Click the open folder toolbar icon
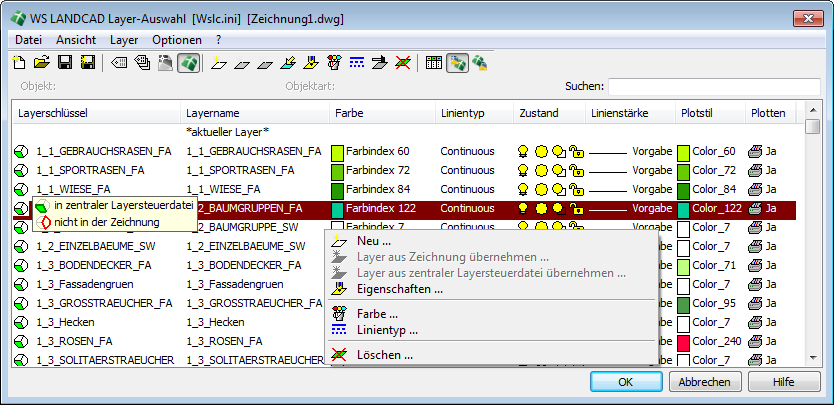The height and width of the screenshot is (405, 834). tap(41, 64)
